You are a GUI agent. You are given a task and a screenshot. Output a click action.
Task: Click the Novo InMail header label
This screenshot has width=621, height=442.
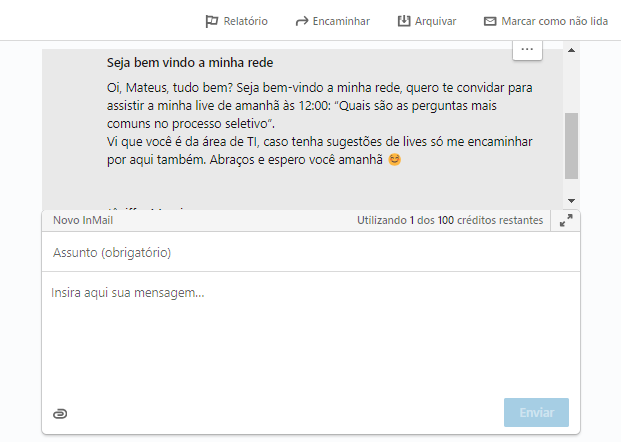83,220
